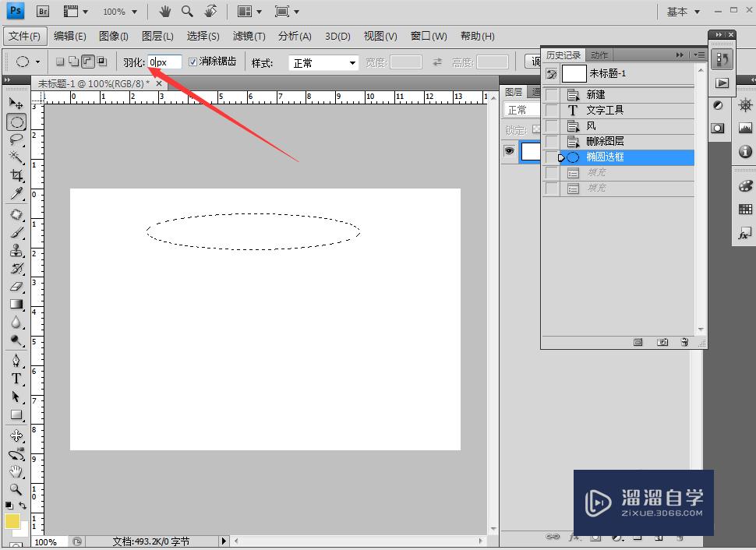Click the Rotate View tool in top bar

(210, 11)
